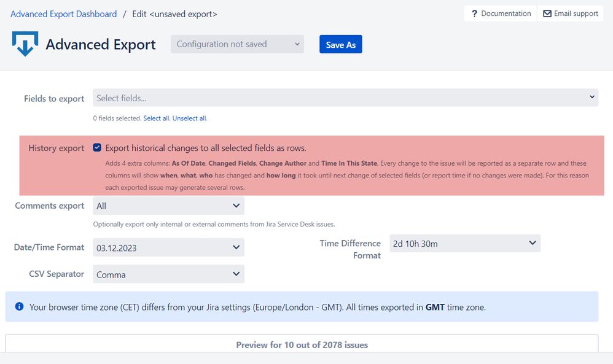Click 'Export historical changes to all selected fields' label

click(x=206, y=148)
